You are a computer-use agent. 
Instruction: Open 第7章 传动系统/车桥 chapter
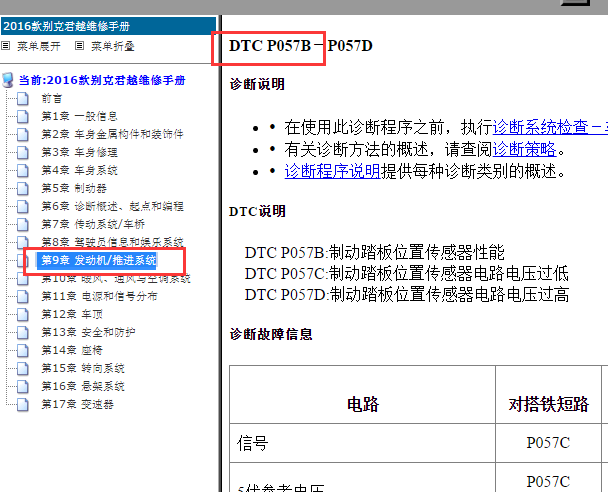click(92, 224)
